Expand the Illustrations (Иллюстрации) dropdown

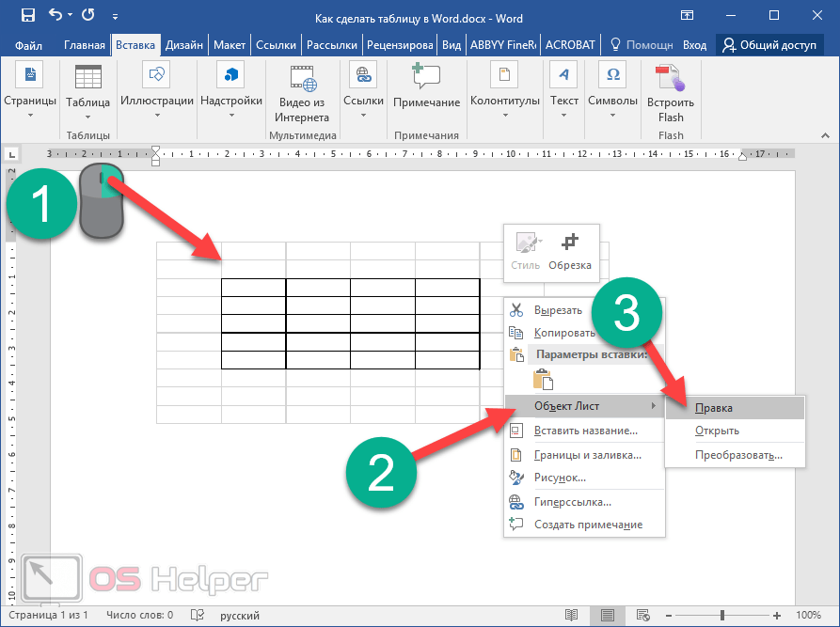[x=157, y=116]
